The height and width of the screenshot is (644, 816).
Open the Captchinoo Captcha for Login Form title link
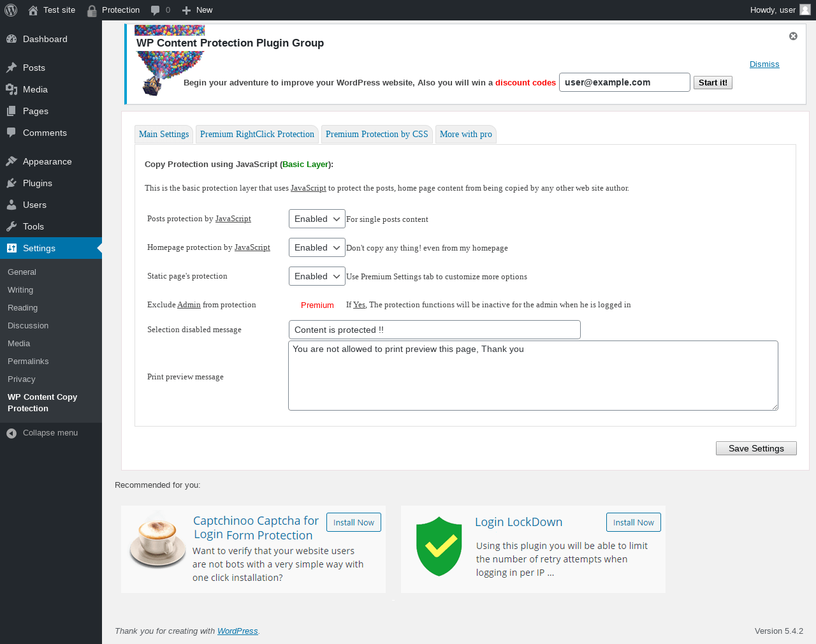pos(256,528)
